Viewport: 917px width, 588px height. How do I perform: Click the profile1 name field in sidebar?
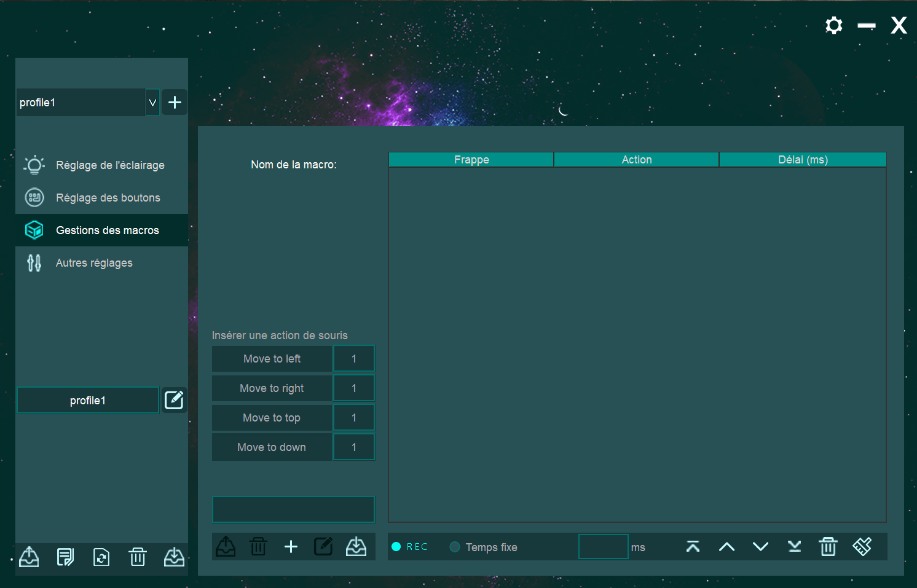pyautogui.click(x=88, y=401)
